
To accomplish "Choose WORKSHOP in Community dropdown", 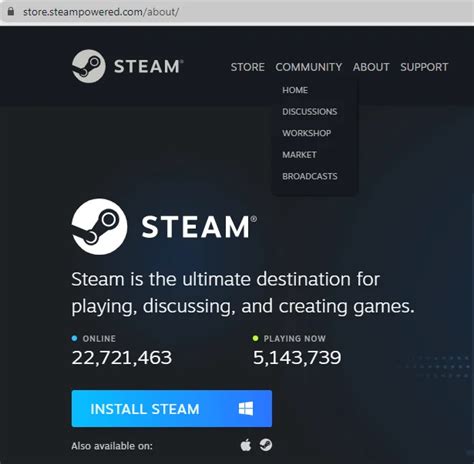I will click(307, 133).
